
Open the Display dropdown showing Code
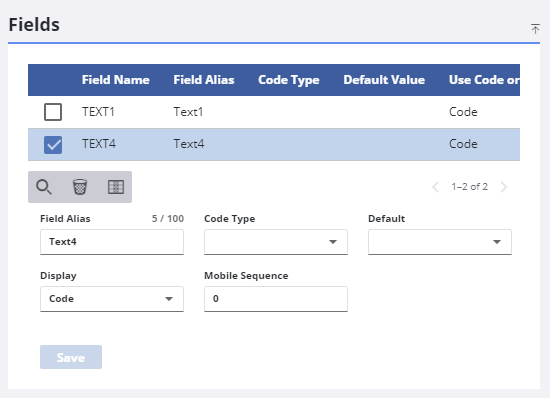112,299
